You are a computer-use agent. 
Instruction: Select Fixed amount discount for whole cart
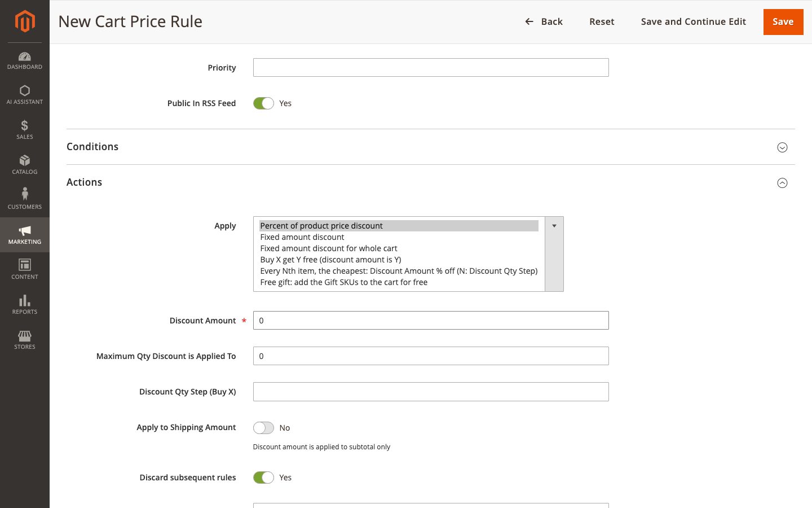[399, 248]
